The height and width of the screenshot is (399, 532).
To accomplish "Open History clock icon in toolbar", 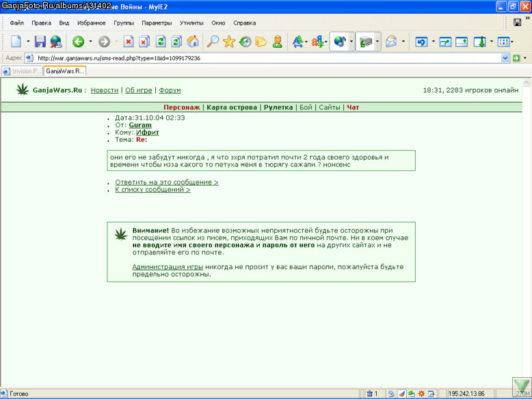I will (x=245, y=42).
